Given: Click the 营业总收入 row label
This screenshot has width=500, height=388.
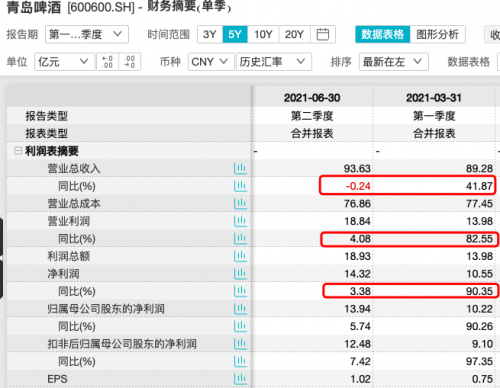Looking at the screenshot, I should pyautogui.click(x=74, y=168).
